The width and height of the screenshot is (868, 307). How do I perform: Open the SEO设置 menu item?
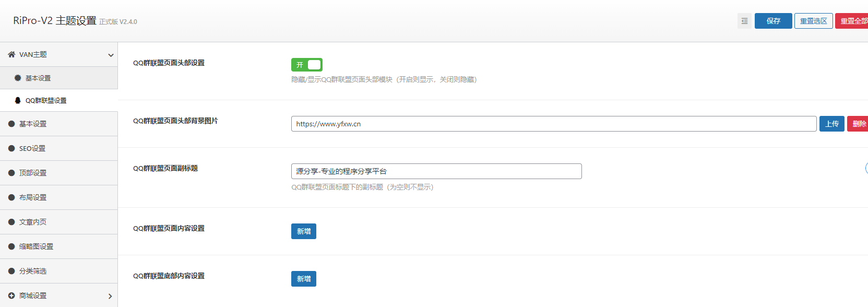59,148
